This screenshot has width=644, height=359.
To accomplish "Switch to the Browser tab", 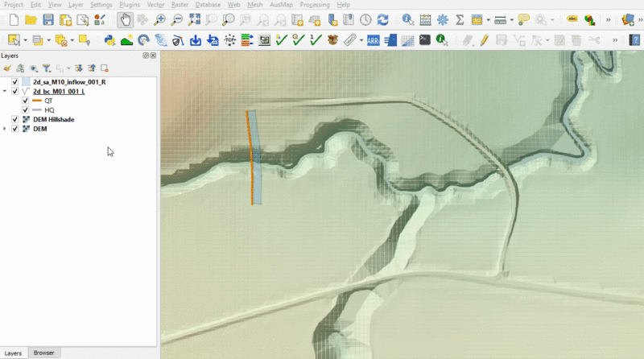I will [43, 353].
